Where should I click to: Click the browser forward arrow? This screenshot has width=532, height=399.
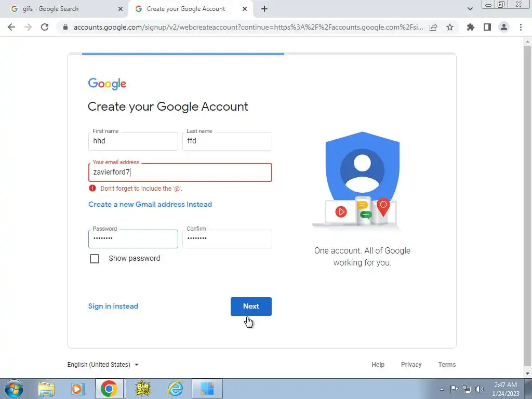pyautogui.click(x=28, y=27)
